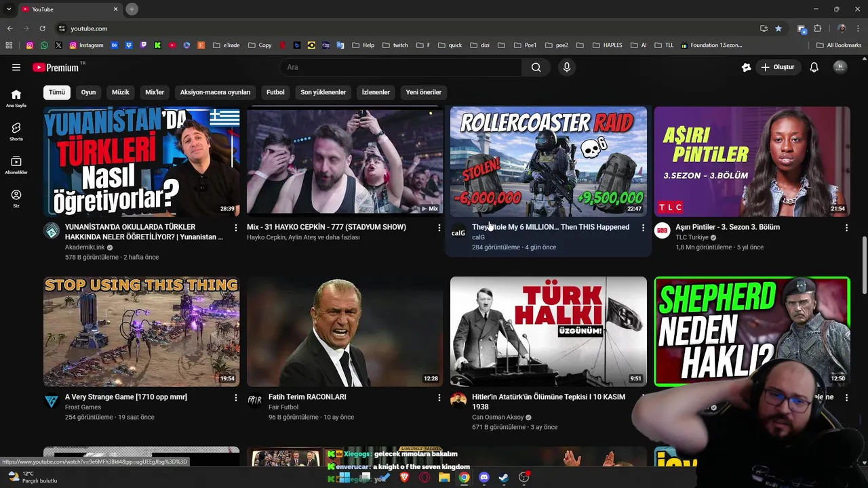The image size is (868, 488).
Task: Open the STOP USING THIS THING thumbnail
Action: [x=141, y=331]
